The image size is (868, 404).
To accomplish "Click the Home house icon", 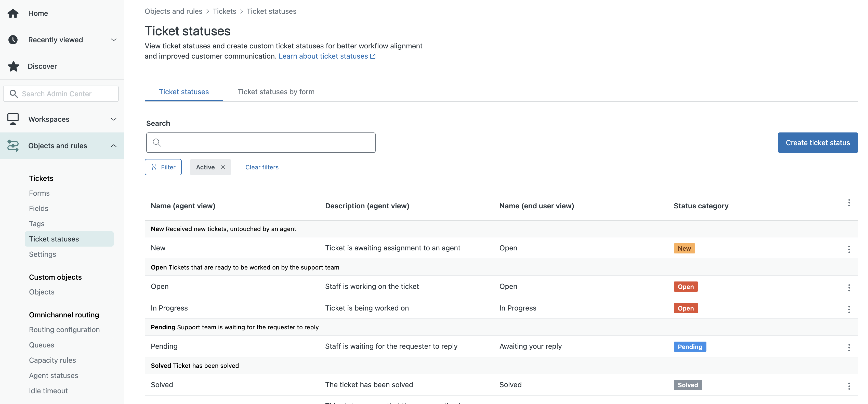I will pos(13,13).
